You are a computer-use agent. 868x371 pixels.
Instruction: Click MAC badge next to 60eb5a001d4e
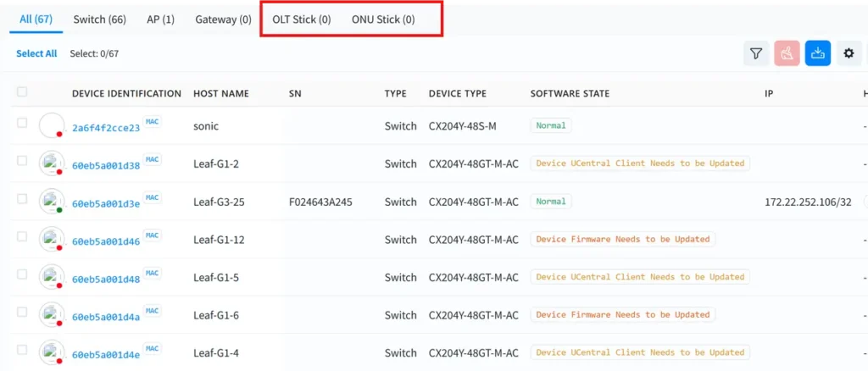click(x=153, y=348)
